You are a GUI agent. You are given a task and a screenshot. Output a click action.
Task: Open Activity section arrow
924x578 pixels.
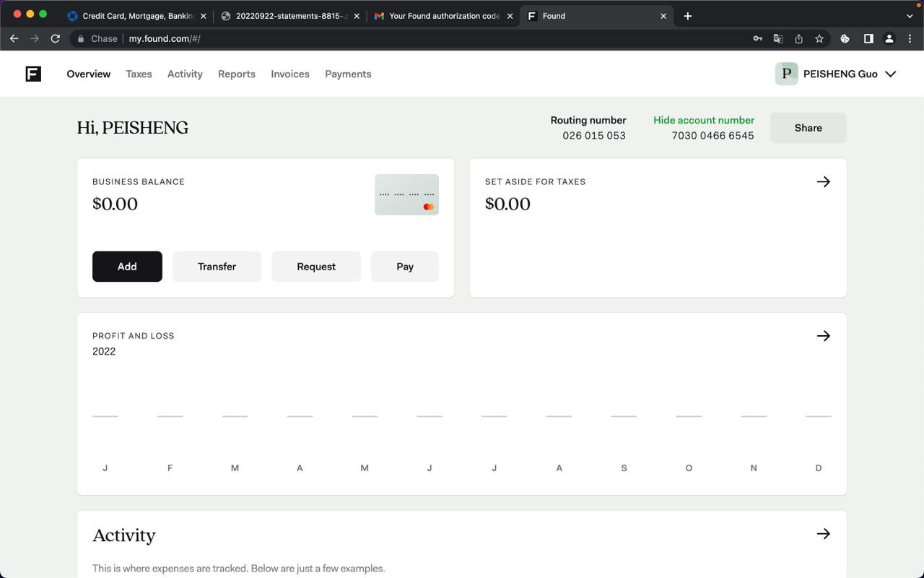[823, 534]
